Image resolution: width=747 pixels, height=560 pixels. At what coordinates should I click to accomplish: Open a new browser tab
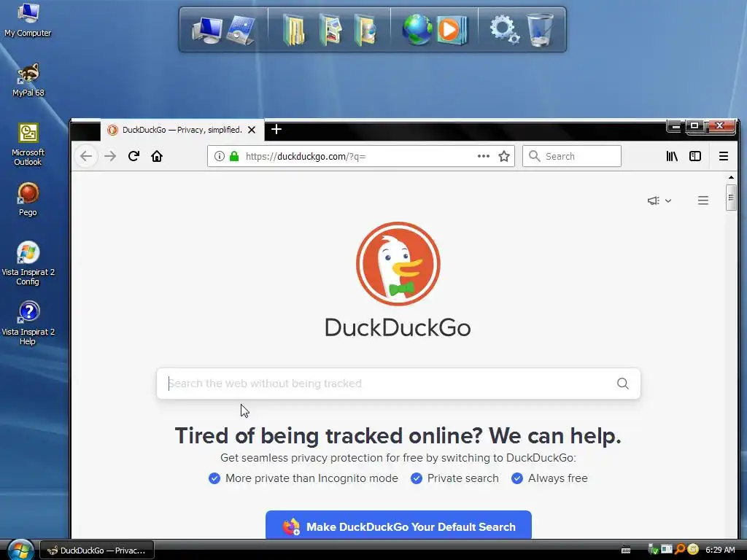click(x=276, y=130)
